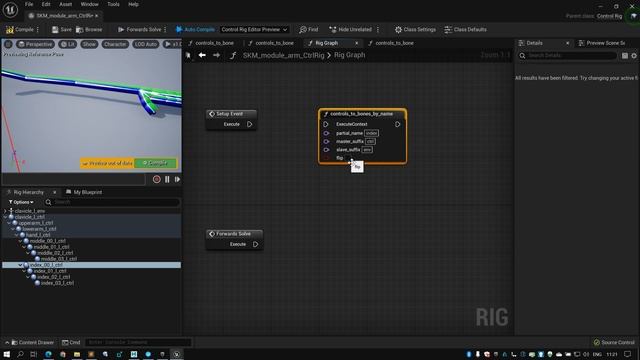This screenshot has width=640, height=360.
Task: Edit the partial_name value field
Action: [x=371, y=133]
